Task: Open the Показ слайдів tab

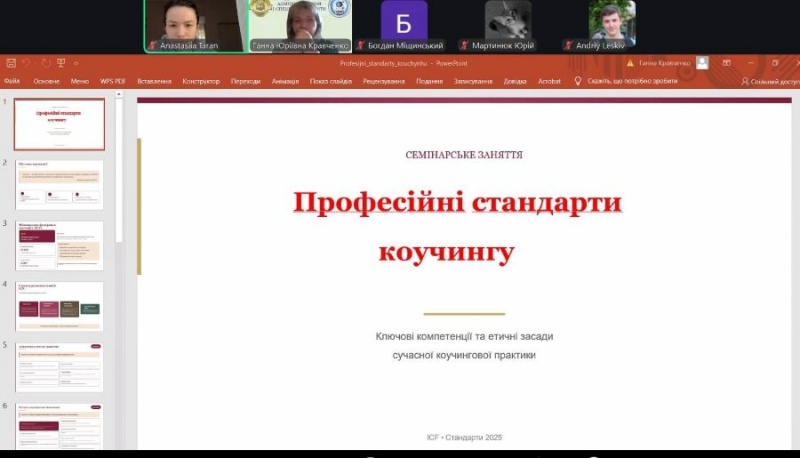Action: [330, 81]
